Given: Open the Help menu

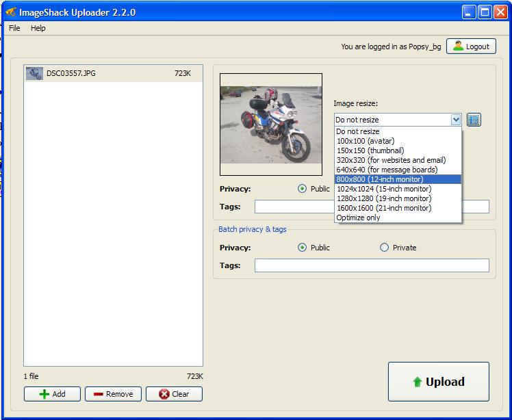Looking at the screenshot, I should tap(38, 28).
